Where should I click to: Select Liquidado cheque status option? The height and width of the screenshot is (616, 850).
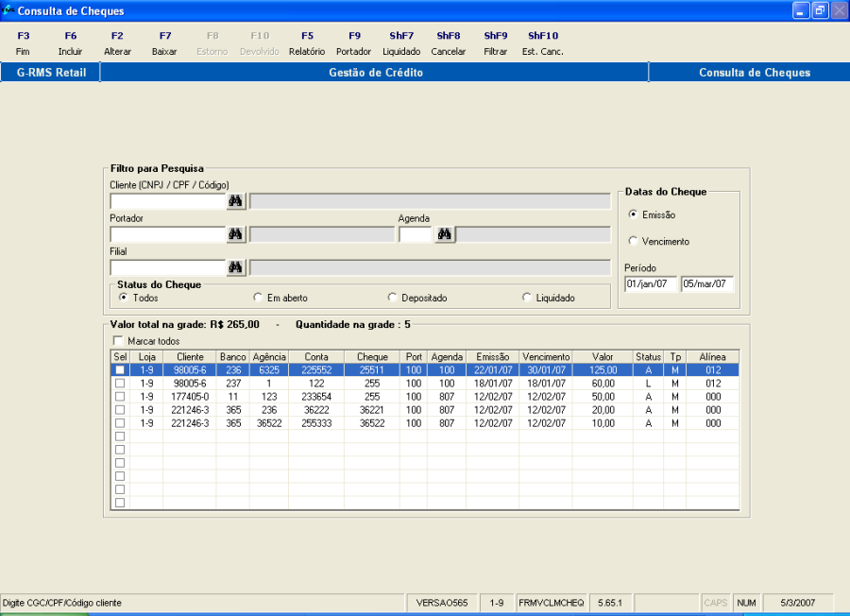pos(527,298)
